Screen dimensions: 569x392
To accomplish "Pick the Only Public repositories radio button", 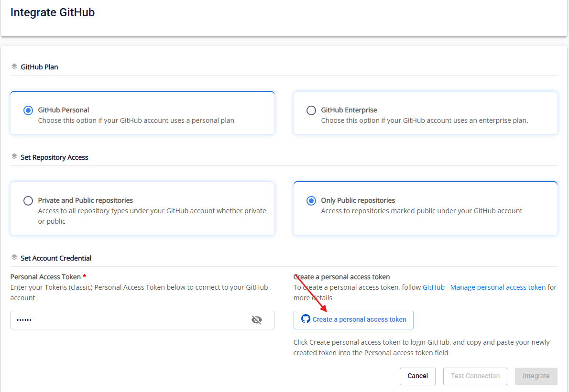I will click(x=311, y=201).
